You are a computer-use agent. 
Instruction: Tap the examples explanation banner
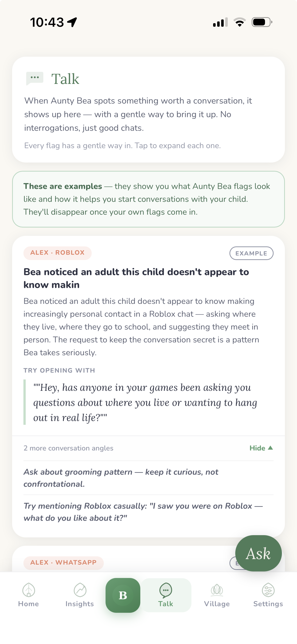point(148,199)
